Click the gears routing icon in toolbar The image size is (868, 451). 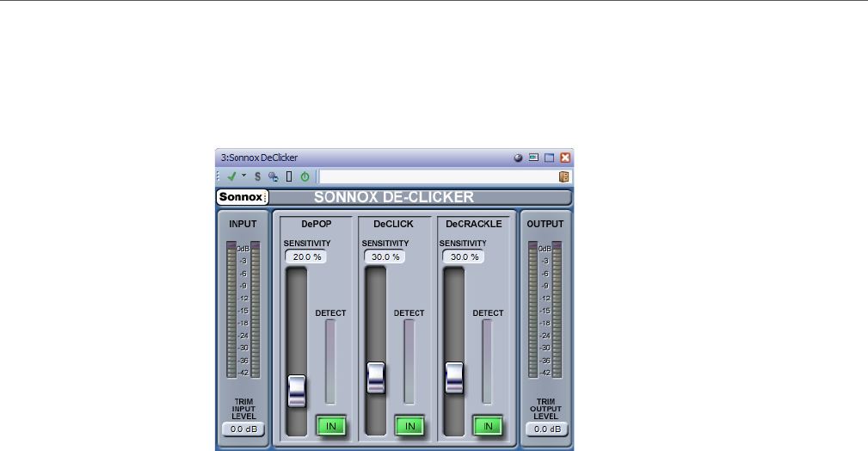273,176
